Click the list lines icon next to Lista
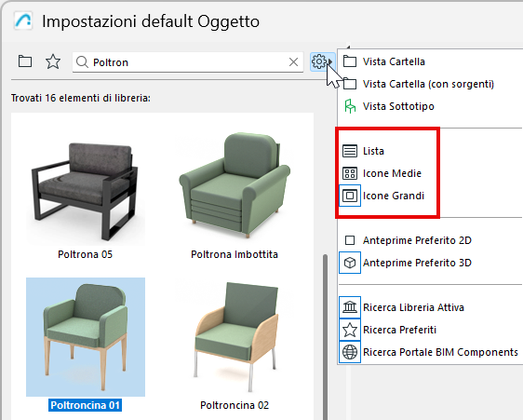Viewport: 523px width, 420px height. (x=350, y=151)
